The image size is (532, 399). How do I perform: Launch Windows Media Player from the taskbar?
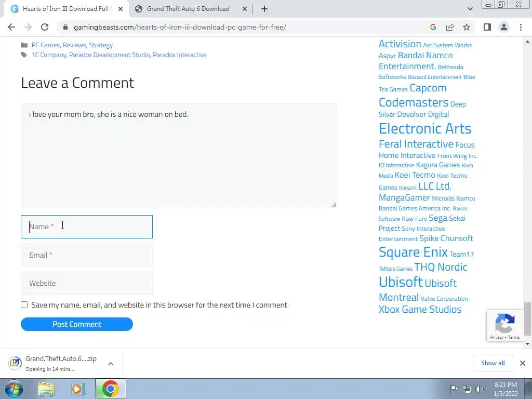78,389
